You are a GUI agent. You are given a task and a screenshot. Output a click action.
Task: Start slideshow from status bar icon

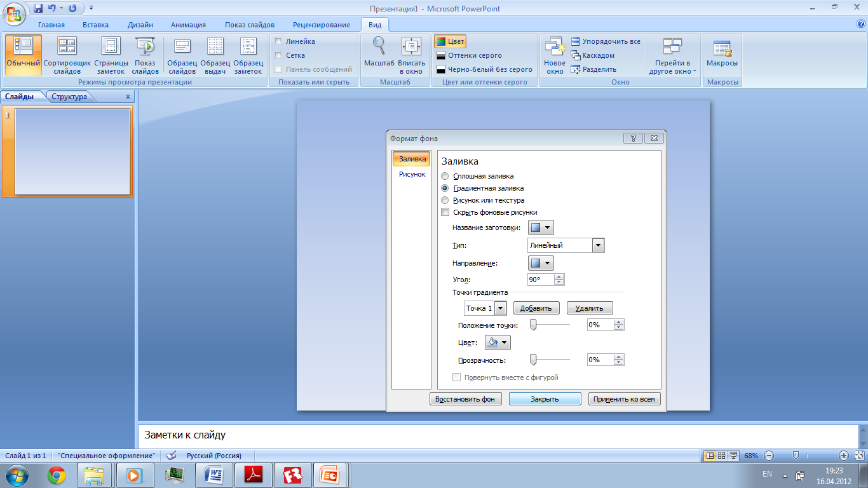(734, 456)
